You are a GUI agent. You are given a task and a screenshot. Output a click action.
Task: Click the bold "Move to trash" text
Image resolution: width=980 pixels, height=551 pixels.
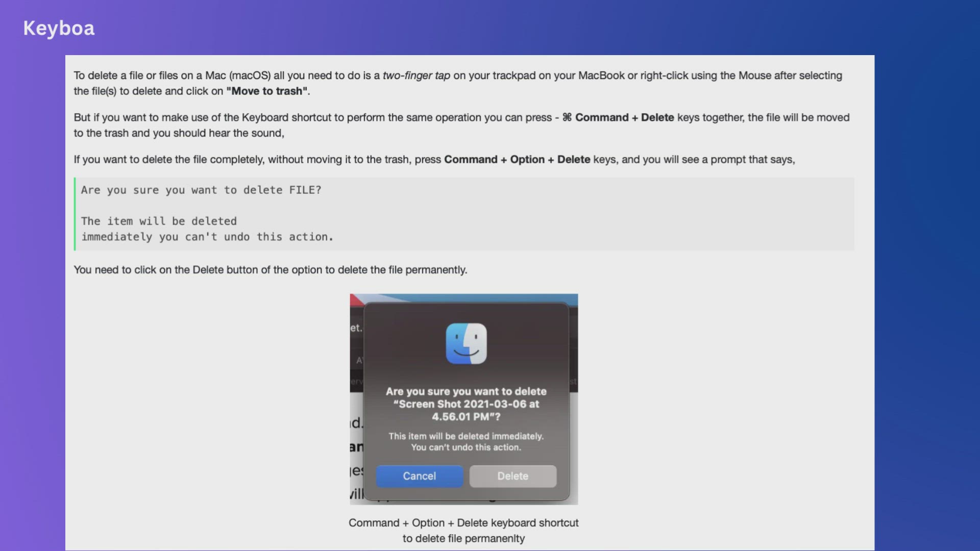pos(267,91)
